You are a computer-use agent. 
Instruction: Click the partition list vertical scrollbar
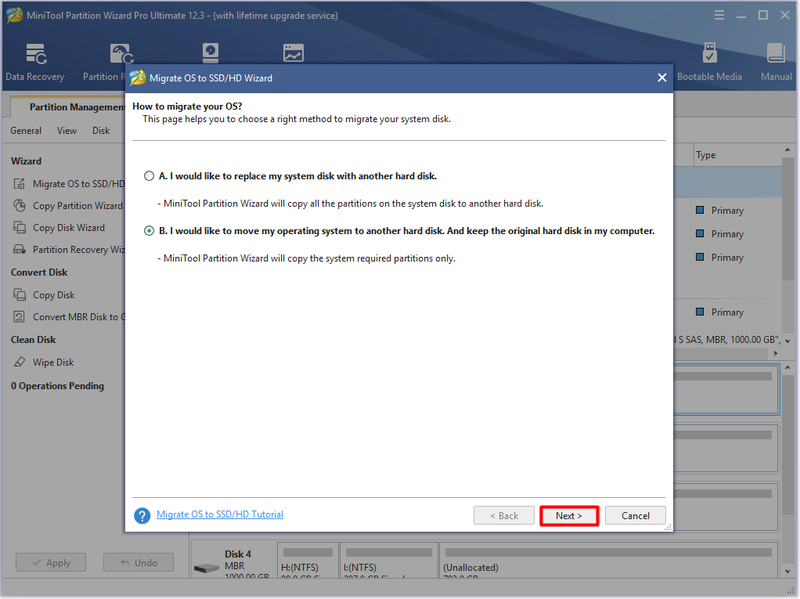pyautogui.click(x=788, y=218)
